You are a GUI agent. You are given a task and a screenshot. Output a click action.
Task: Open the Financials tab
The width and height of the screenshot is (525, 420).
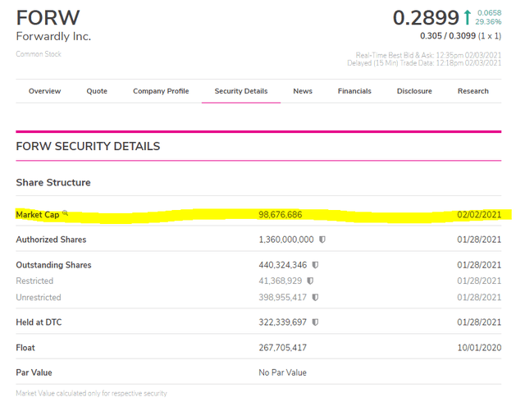tap(354, 91)
